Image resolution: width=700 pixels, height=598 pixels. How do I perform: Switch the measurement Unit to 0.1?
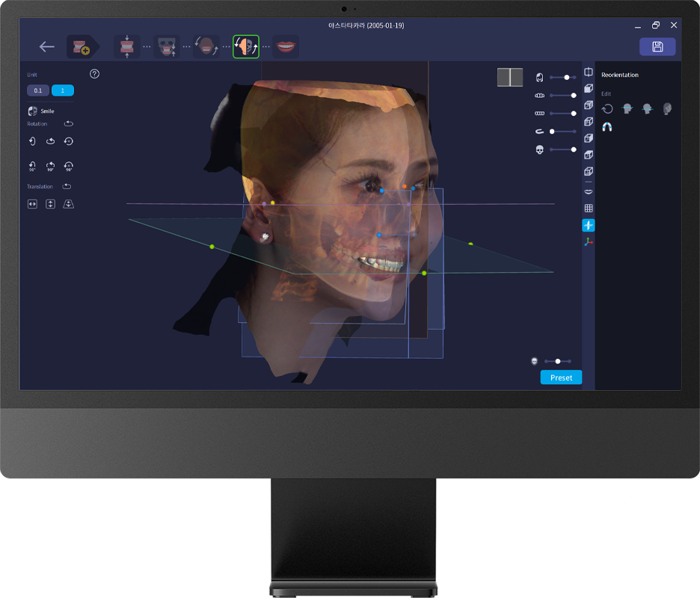click(x=39, y=90)
